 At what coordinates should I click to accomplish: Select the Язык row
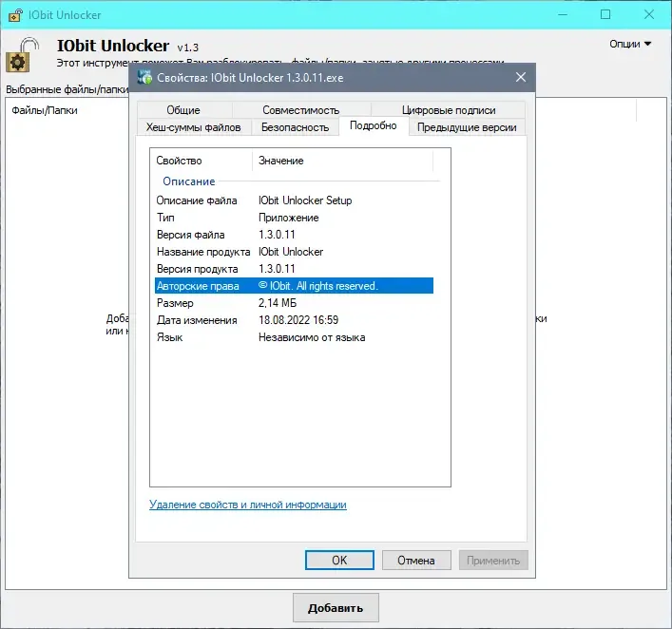pos(294,337)
